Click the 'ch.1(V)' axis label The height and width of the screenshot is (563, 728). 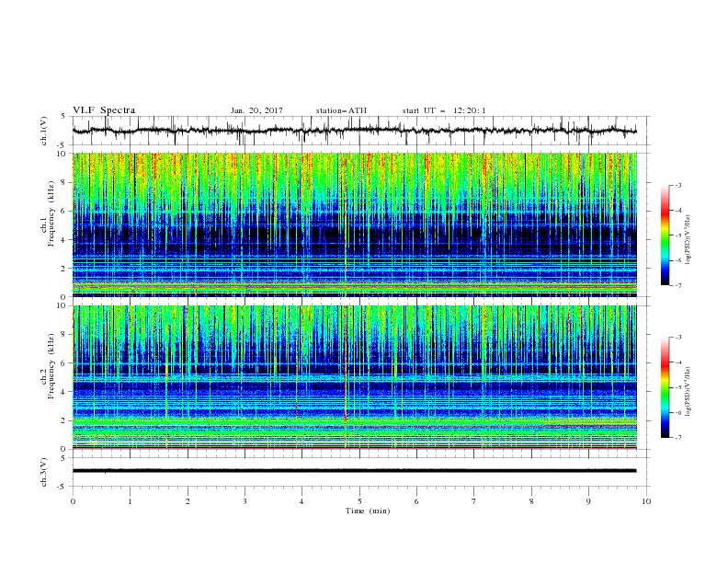pyautogui.click(x=44, y=131)
